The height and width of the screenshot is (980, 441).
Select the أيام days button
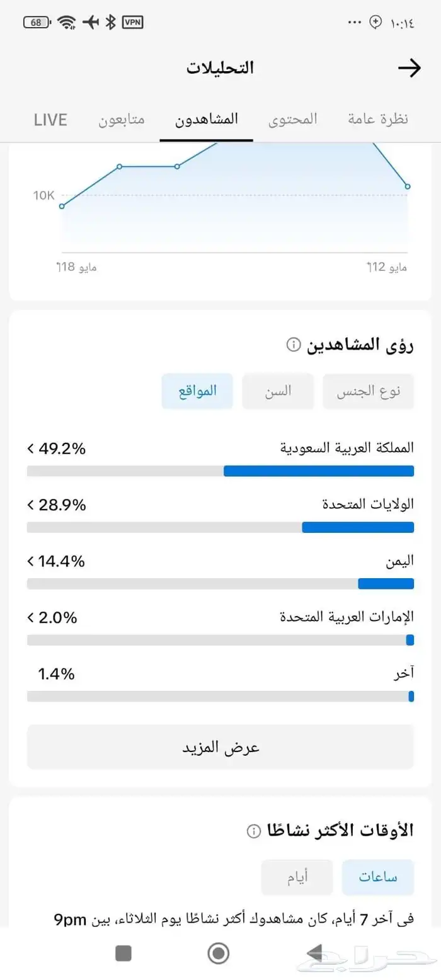coord(297,877)
